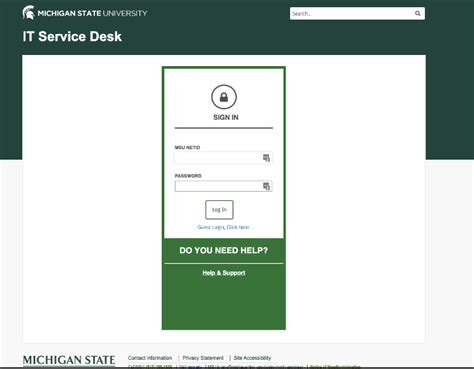Open the Site Accessibility footer link
Image resolution: width=474 pixels, height=369 pixels.
point(252,358)
